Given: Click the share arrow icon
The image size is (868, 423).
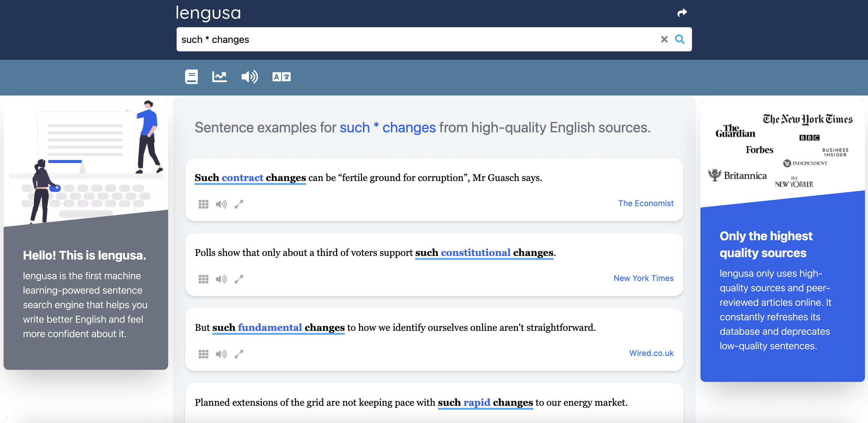Looking at the screenshot, I should 682,13.
